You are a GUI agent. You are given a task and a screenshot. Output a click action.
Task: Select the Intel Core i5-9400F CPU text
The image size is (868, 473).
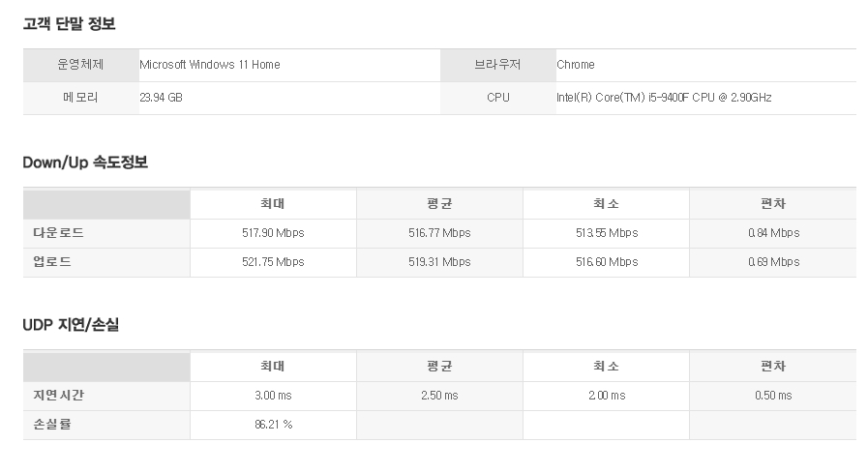click(664, 98)
